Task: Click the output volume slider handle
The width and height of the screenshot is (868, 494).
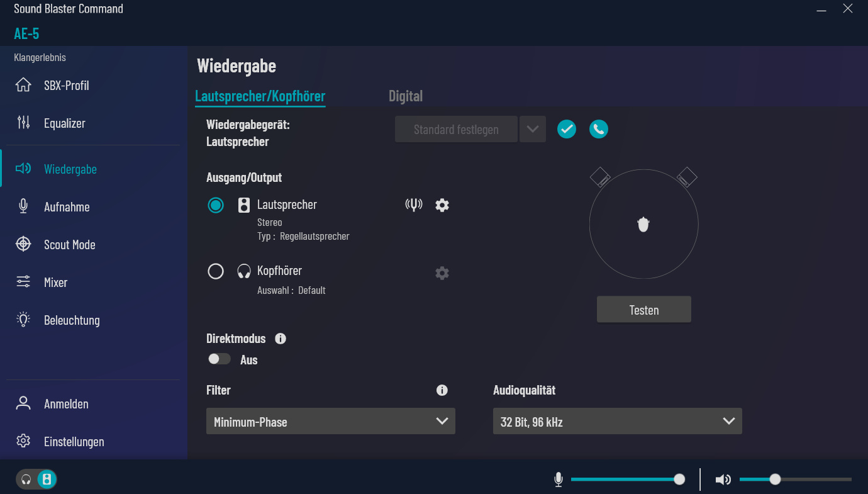Action: point(775,480)
